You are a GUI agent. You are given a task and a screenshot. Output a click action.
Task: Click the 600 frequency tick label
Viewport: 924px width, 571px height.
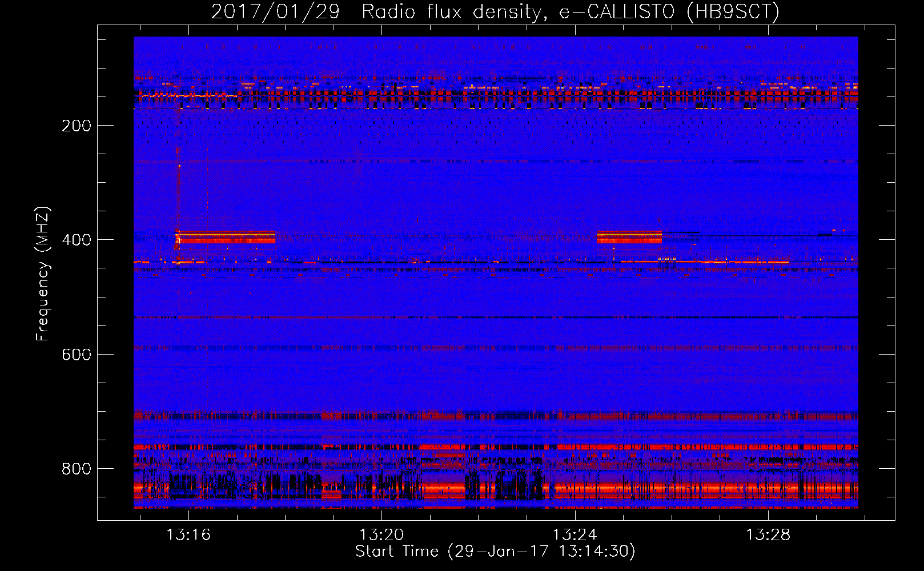[77, 355]
